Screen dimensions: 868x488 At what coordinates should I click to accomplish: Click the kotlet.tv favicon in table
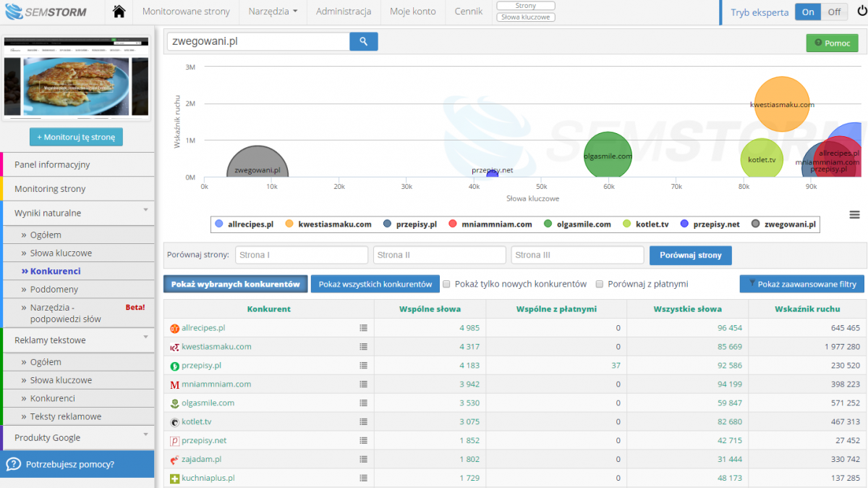174,422
